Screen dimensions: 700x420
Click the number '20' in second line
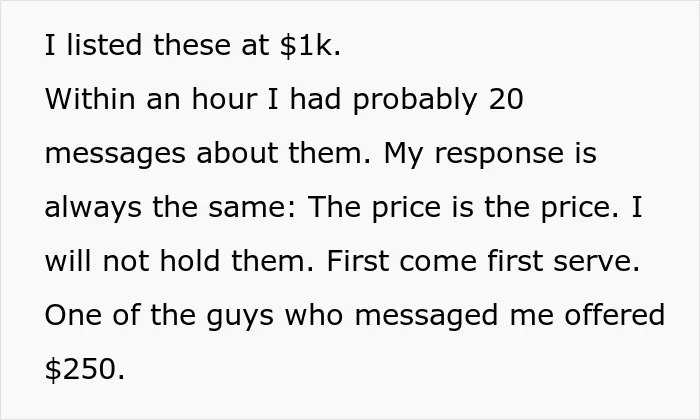click(506, 99)
